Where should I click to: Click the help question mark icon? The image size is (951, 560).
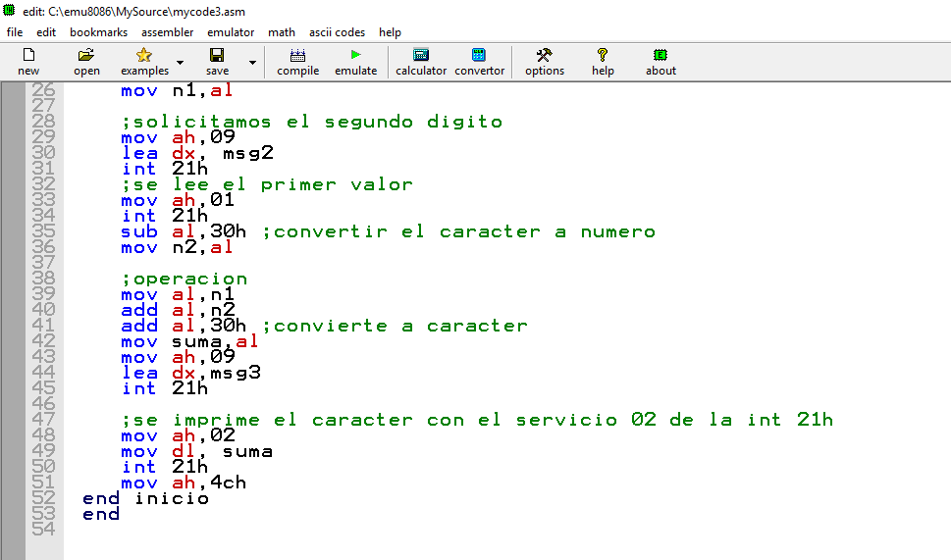pyautogui.click(x=603, y=55)
